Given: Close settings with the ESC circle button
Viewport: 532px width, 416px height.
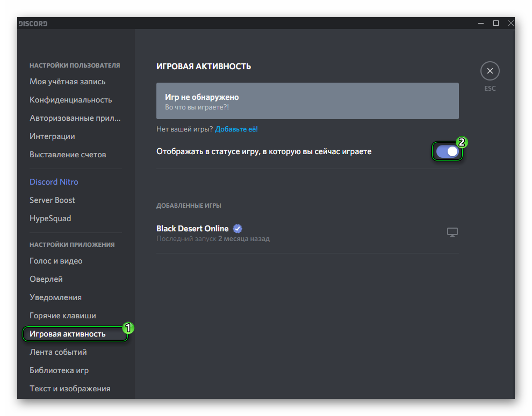Looking at the screenshot, I should tap(490, 71).
